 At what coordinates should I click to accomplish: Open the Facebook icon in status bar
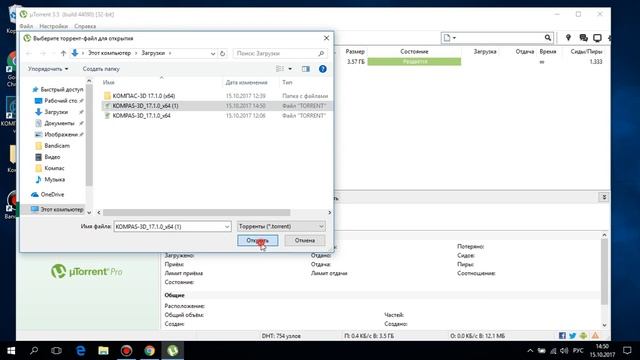click(562, 336)
